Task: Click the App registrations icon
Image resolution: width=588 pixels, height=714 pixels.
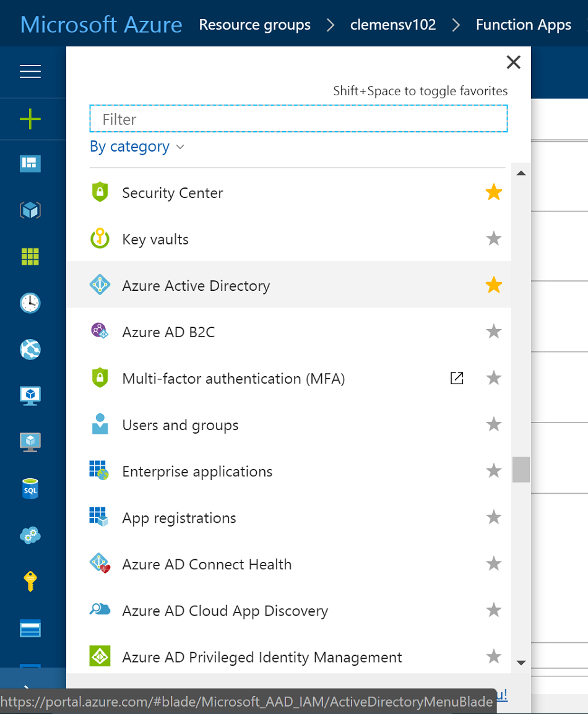Action: point(99,517)
